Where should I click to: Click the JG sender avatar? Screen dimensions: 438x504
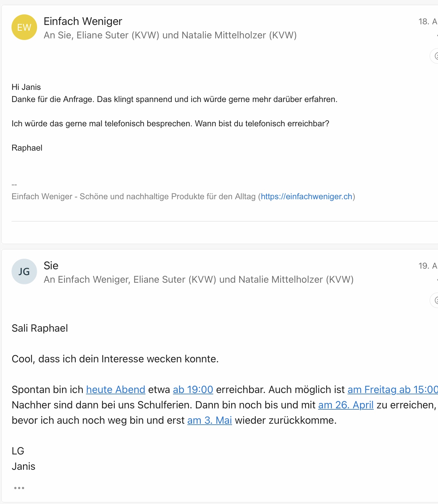tap(24, 272)
